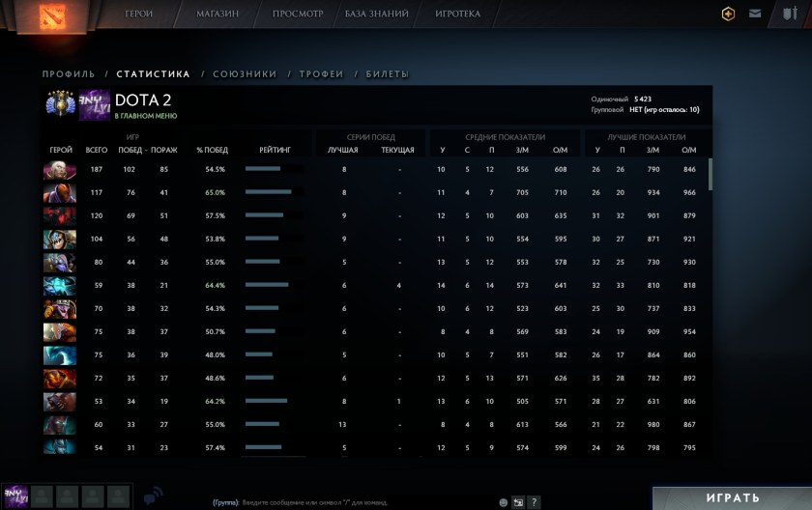Open the mail envelope icon
The width and height of the screenshot is (812, 510).
(755, 14)
